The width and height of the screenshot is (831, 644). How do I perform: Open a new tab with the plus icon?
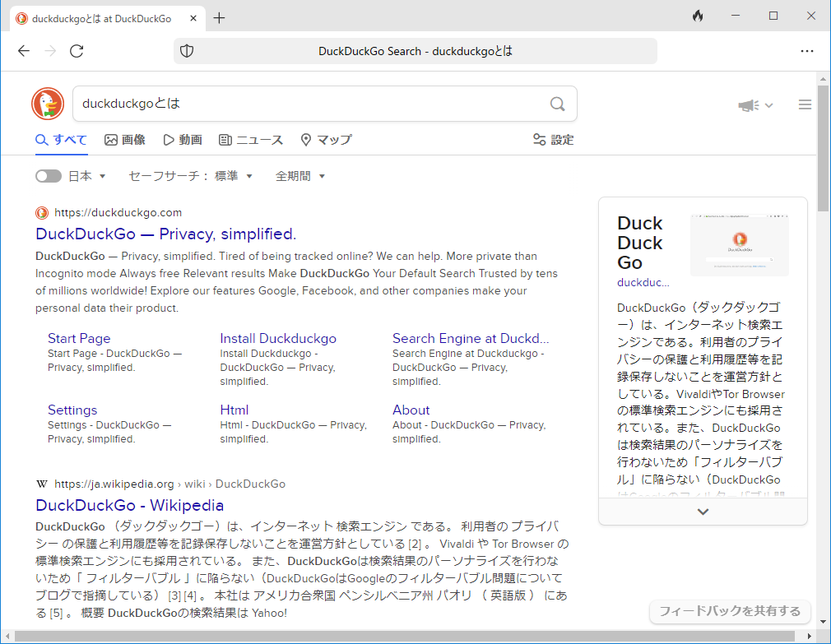(219, 18)
